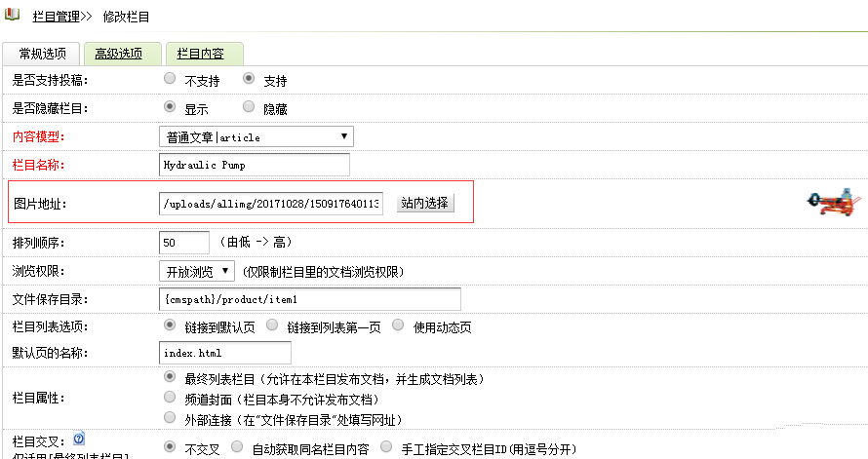Screen dimensions: 868x459
Task: Expand the 内容模型 dropdown
Action: (x=256, y=136)
